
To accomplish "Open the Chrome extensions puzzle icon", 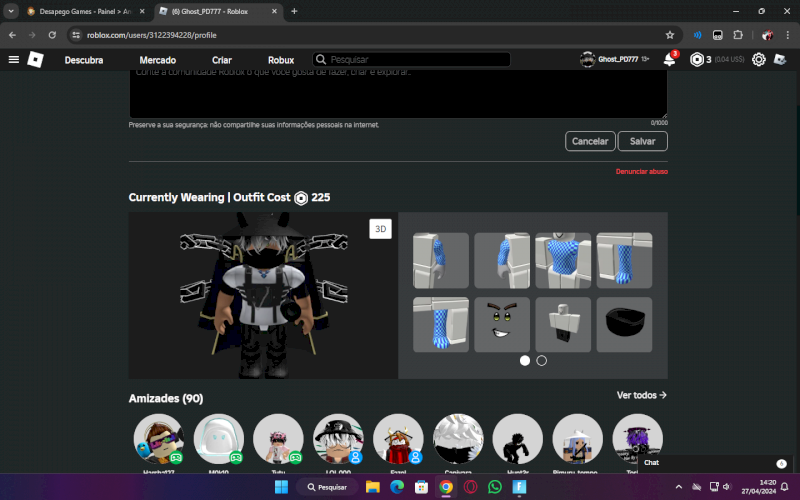I will 738,35.
